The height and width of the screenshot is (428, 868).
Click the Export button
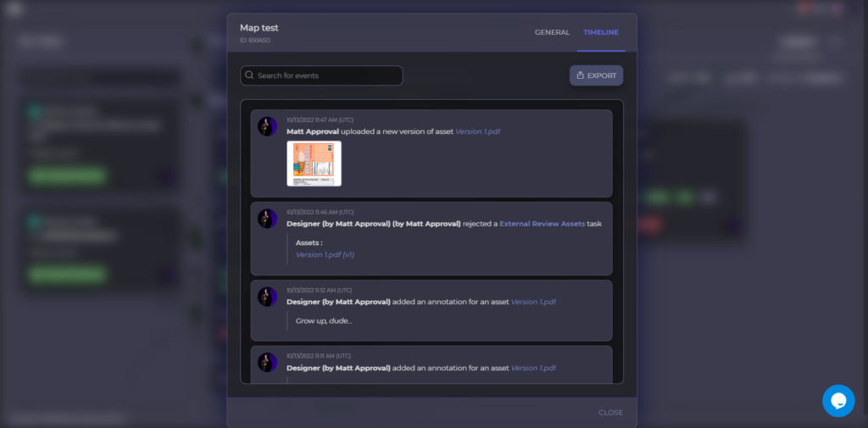596,75
